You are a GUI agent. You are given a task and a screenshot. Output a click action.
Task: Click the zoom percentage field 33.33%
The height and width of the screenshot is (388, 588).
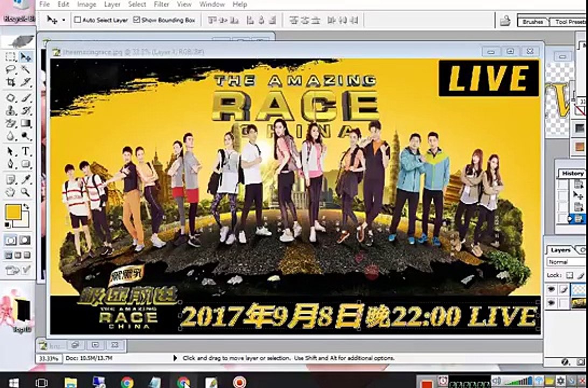[x=49, y=358]
